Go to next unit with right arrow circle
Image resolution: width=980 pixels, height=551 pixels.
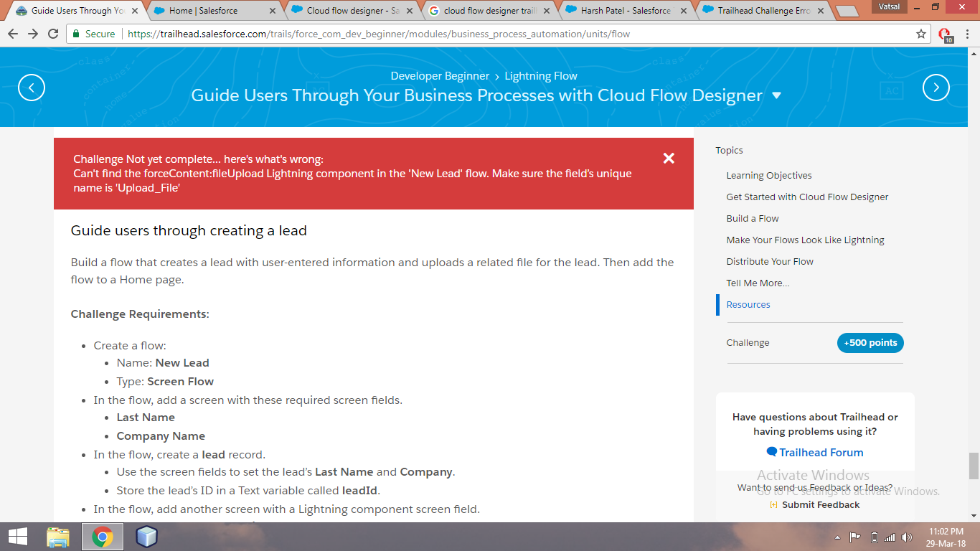click(x=936, y=88)
